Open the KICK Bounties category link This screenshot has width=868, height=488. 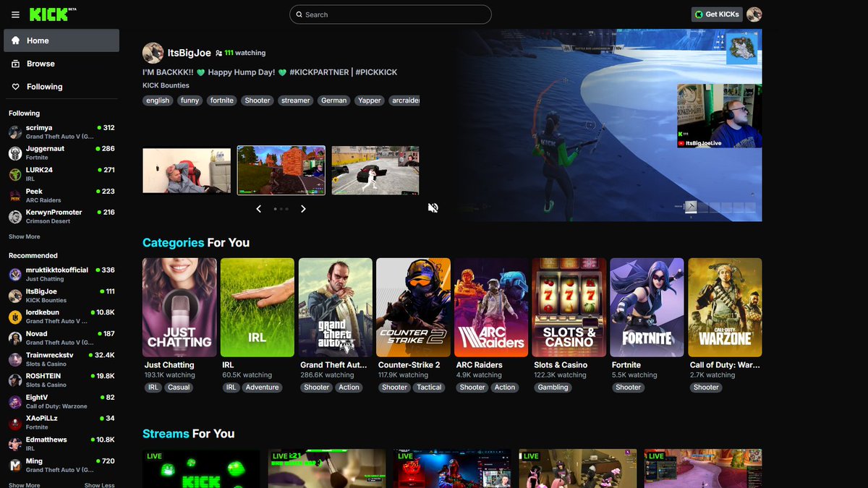point(165,85)
